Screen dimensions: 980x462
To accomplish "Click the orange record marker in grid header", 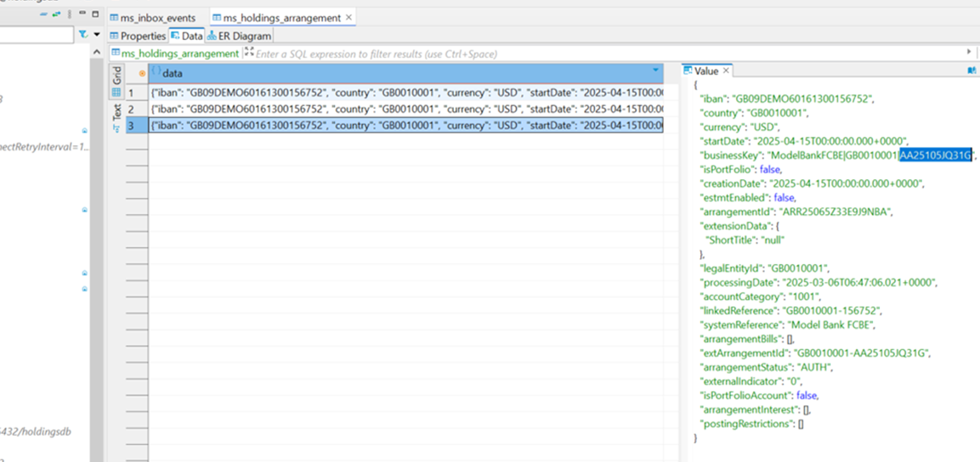I will (141, 73).
